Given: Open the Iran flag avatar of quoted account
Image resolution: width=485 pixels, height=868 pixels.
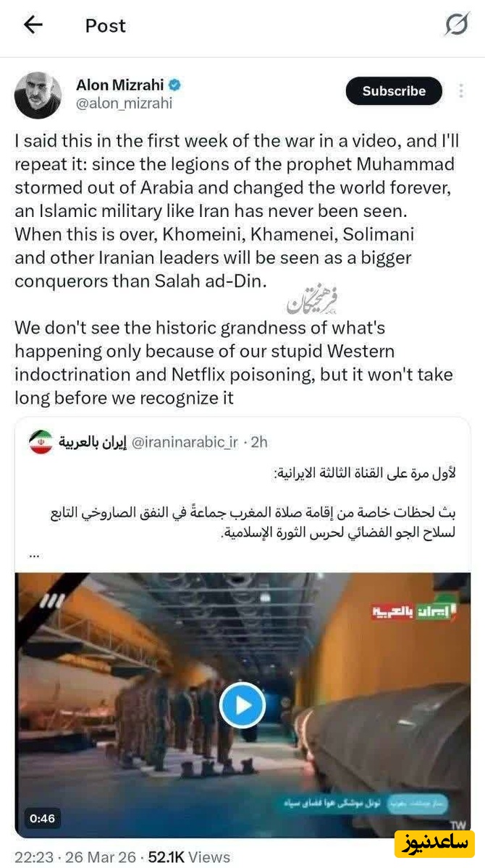Looking at the screenshot, I should [x=41, y=441].
